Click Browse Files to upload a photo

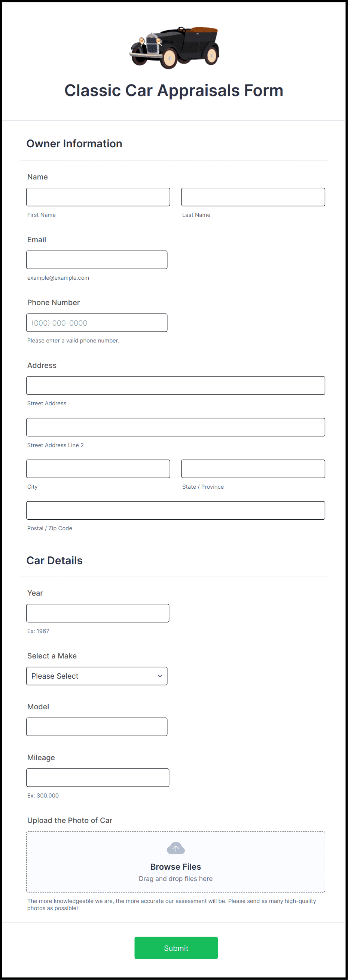click(175, 867)
